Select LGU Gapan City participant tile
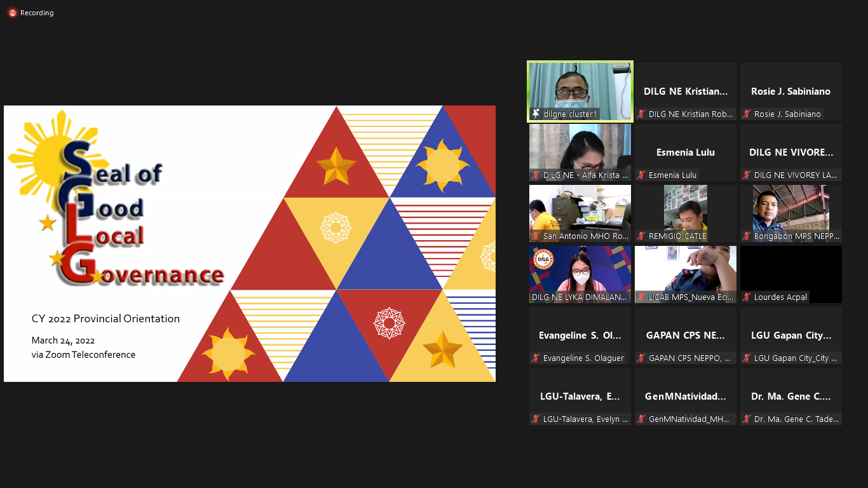Viewport: 868px width, 488px height. [x=791, y=335]
